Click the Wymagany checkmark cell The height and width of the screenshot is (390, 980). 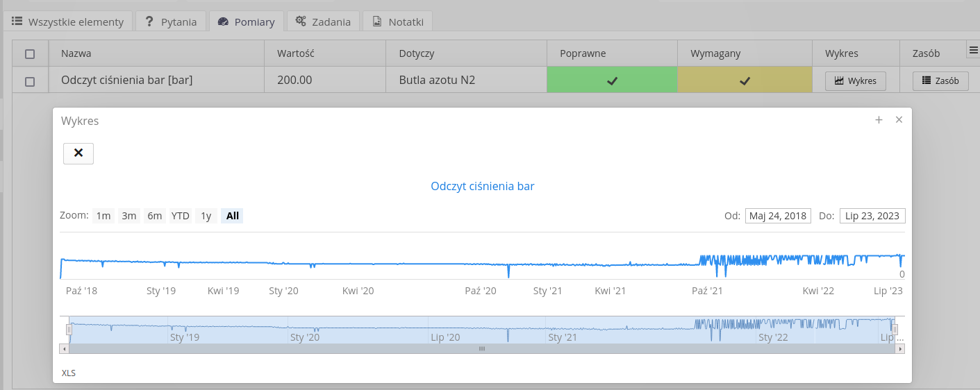coord(745,80)
